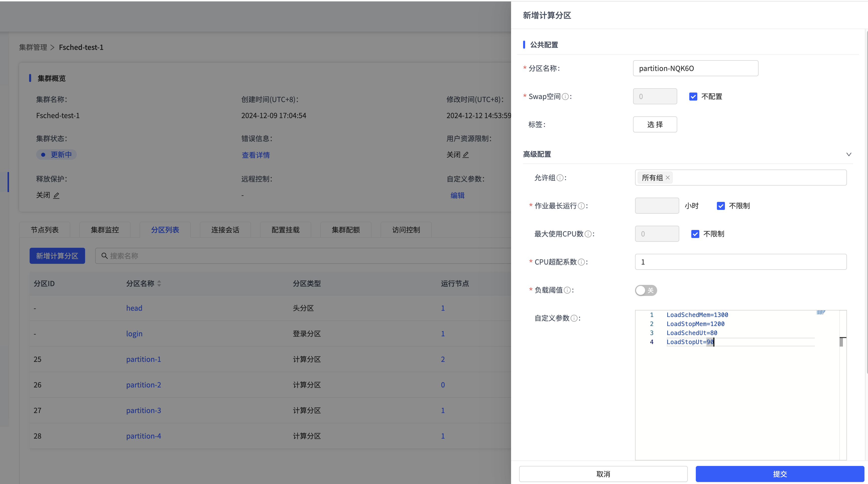Click the CPU超配系数 input field

tap(741, 262)
